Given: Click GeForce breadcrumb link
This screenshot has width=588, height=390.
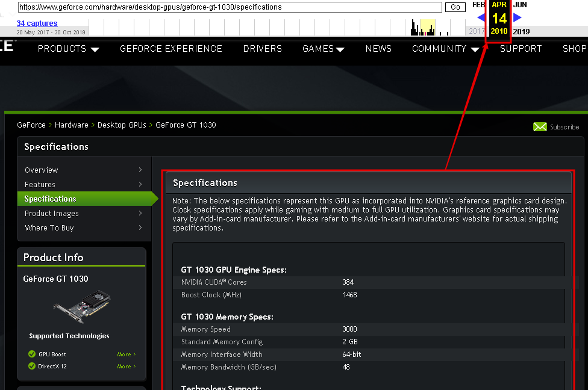Looking at the screenshot, I should [31, 125].
